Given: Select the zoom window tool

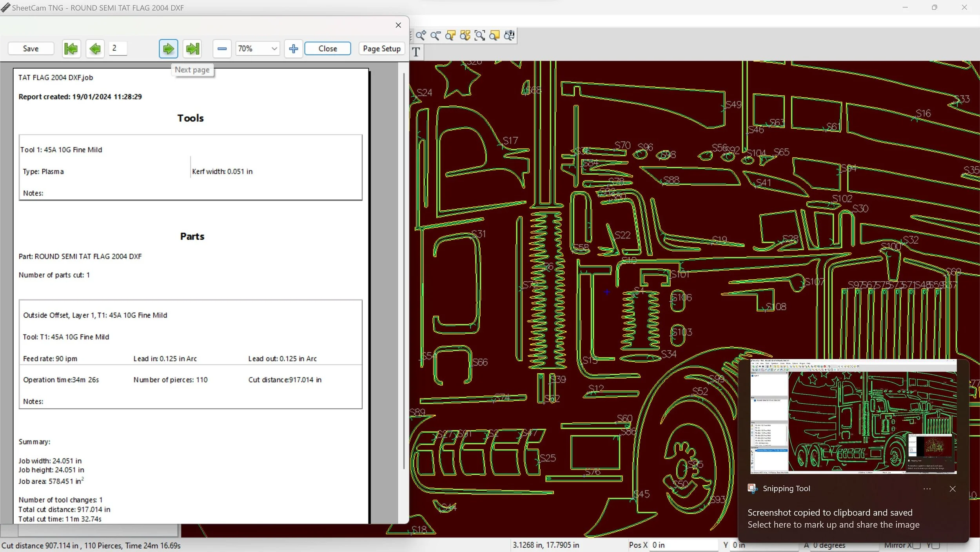Looking at the screenshot, I should click(x=480, y=36).
